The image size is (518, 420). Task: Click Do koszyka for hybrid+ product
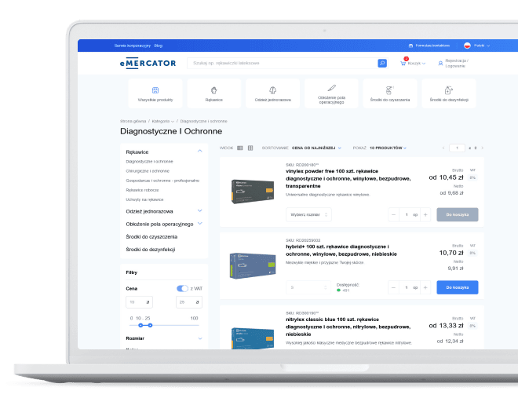point(458,287)
